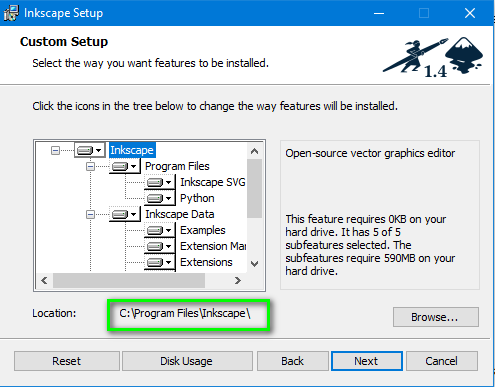Click the tree horizontal scroll left arrow
Viewport: 495px width, 387px height.
[x=44, y=281]
